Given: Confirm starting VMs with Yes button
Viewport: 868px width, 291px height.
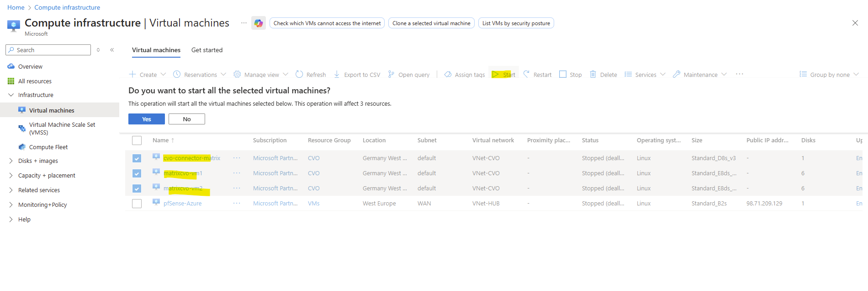Looking at the screenshot, I should pyautogui.click(x=146, y=119).
